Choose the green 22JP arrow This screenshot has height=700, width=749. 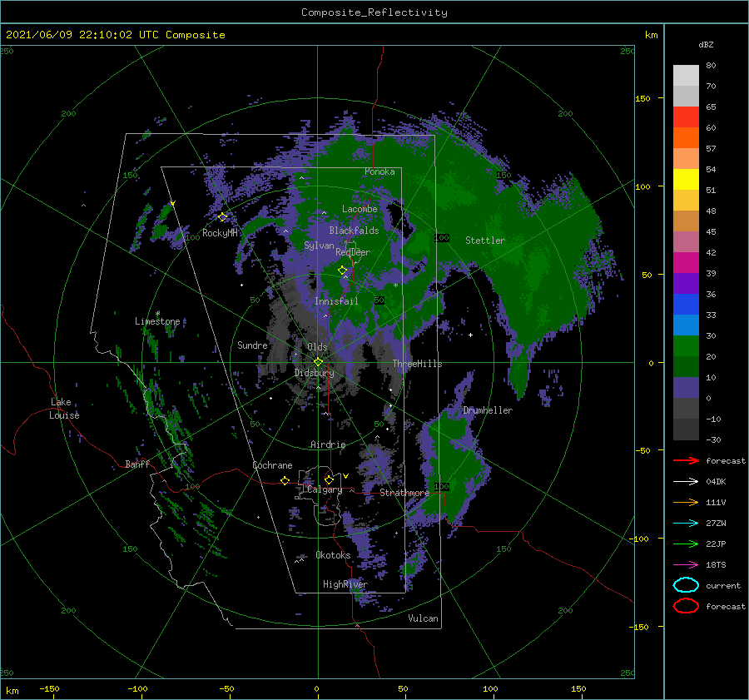[686, 544]
